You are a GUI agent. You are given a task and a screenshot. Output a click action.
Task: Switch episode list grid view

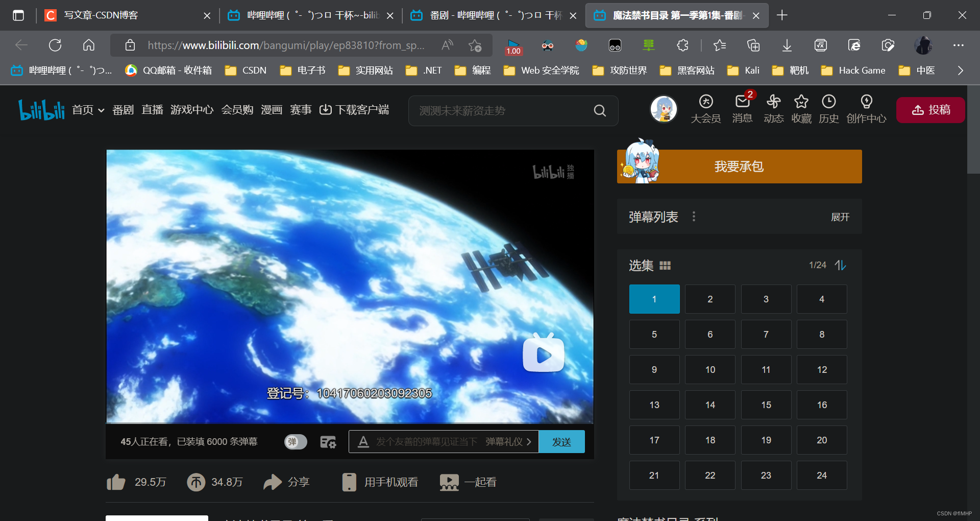pyautogui.click(x=665, y=266)
